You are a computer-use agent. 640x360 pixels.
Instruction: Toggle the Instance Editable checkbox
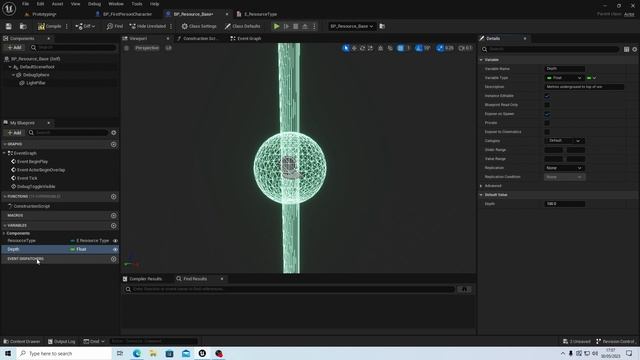tap(547, 96)
